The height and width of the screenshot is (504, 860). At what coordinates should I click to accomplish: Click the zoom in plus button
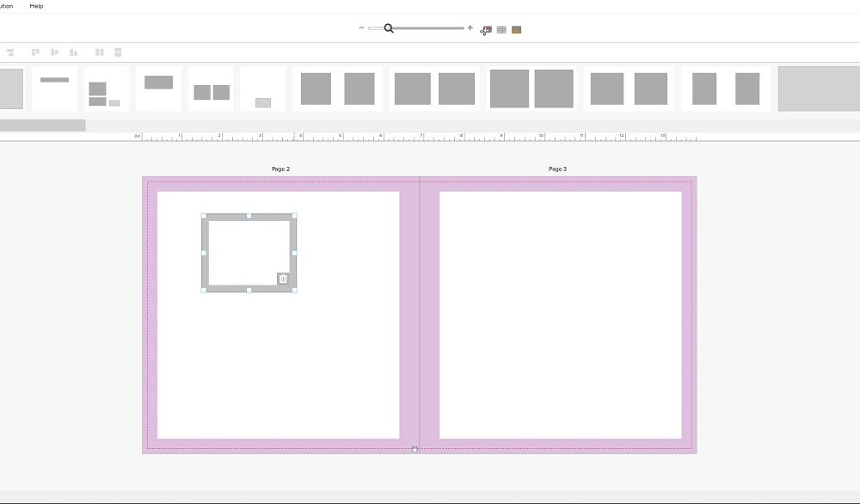click(470, 28)
